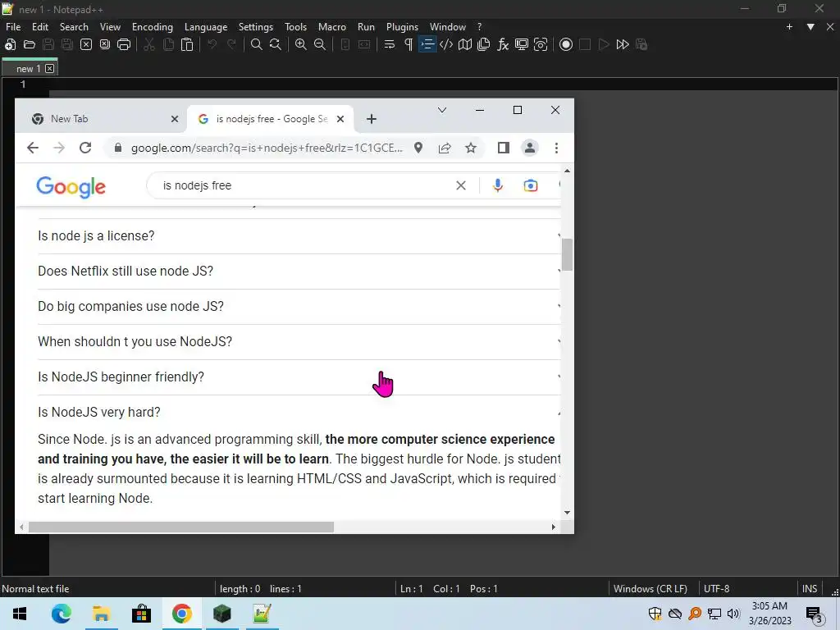This screenshot has height=630, width=840.
Task: Toggle word wrap in the toolbar
Action: (x=390, y=44)
